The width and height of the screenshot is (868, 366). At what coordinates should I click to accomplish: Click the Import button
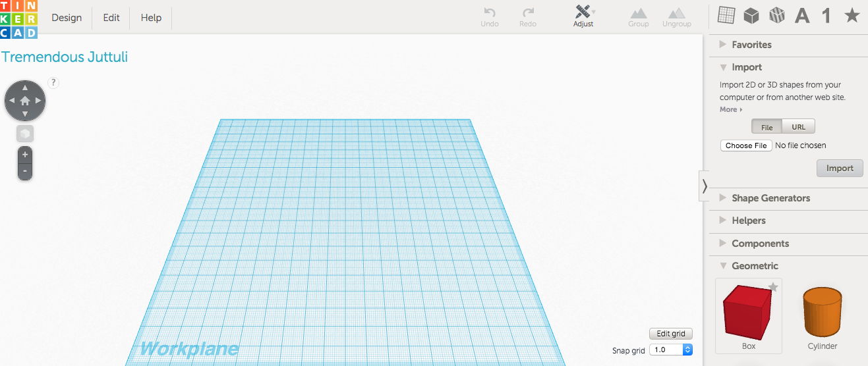[840, 168]
